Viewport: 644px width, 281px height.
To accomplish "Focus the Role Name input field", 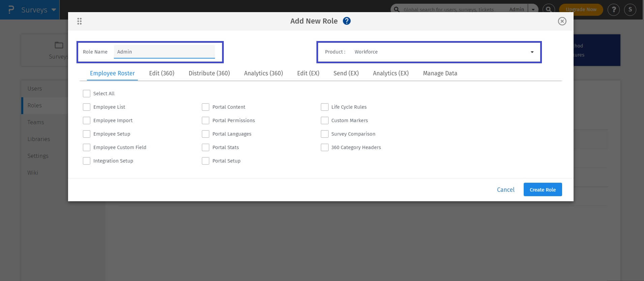I will click(164, 52).
